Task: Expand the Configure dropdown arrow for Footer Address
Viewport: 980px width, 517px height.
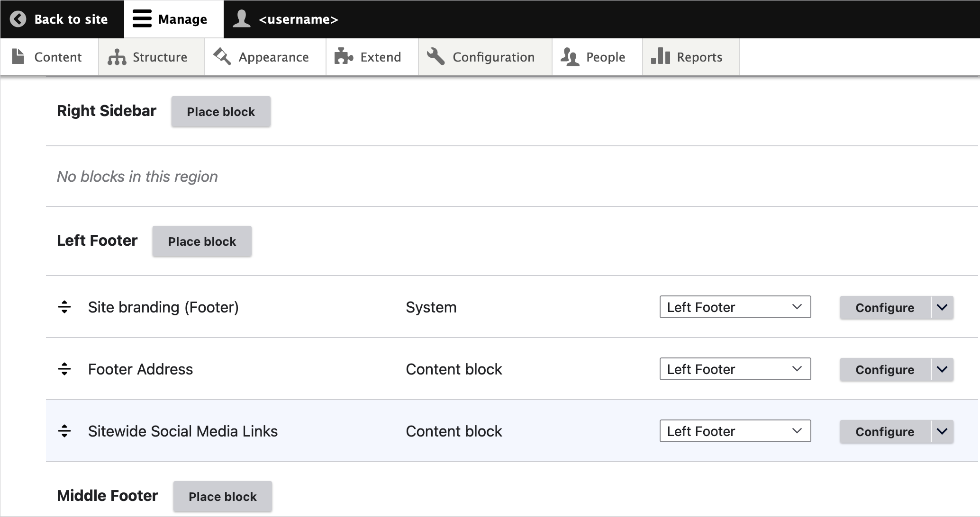Action: tap(942, 369)
